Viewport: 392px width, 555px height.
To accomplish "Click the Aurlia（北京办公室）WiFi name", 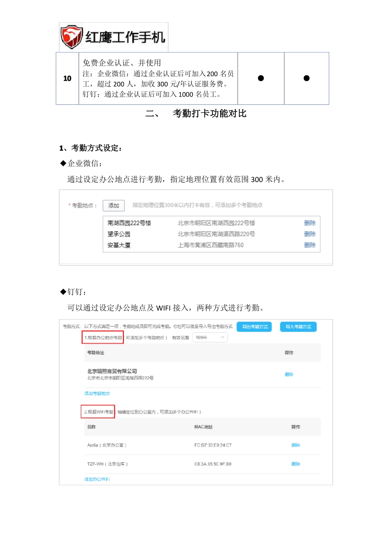I will pos(107,445).
